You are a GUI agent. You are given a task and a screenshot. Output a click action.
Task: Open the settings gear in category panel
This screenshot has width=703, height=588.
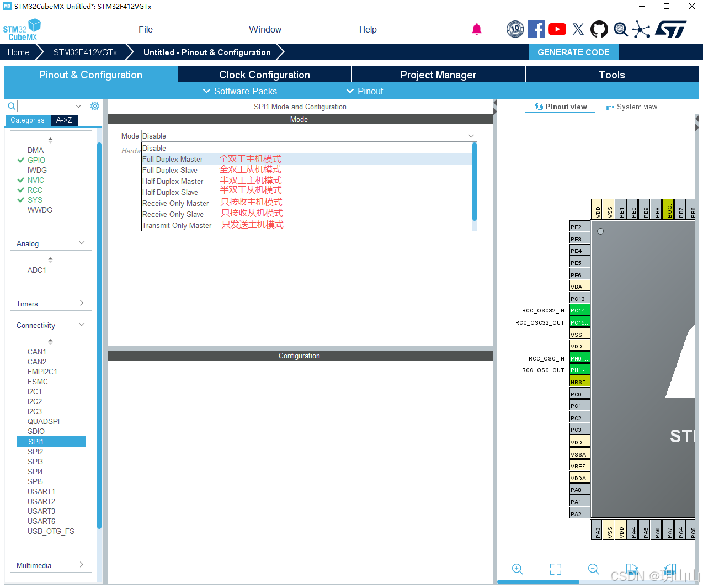pyautogui.click(x=95, y=106)
